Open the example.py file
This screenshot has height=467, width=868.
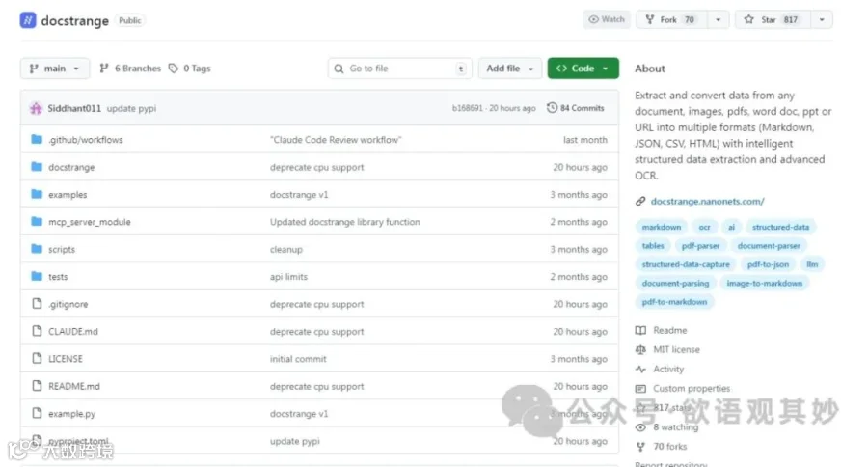tap(72, 414)
